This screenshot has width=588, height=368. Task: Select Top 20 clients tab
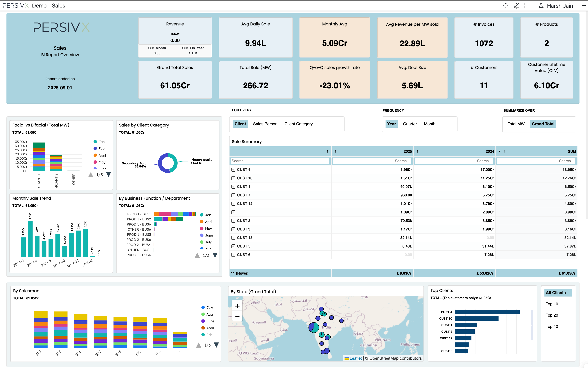pos(552,315)
